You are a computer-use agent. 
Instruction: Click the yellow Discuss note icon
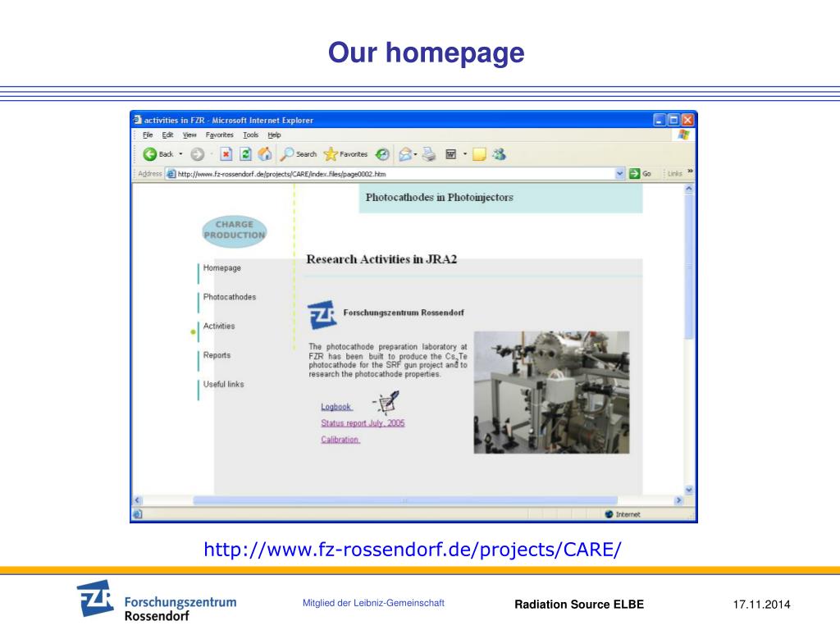click(x=479, y=154)
